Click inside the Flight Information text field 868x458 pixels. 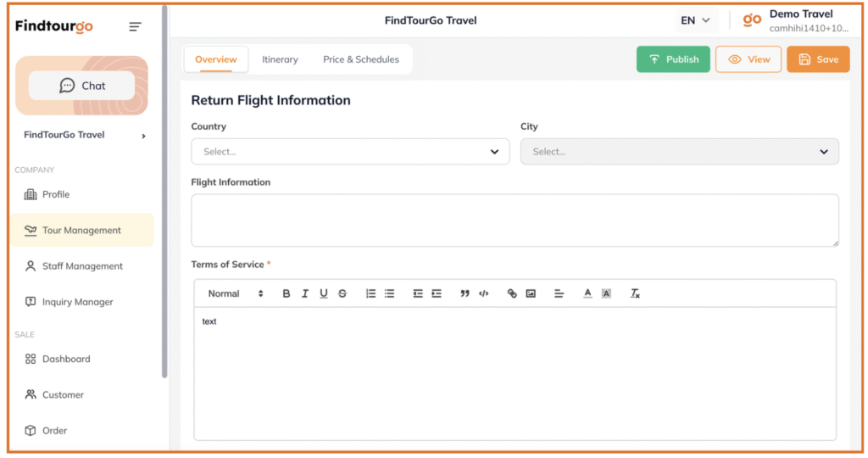point(515,221)
